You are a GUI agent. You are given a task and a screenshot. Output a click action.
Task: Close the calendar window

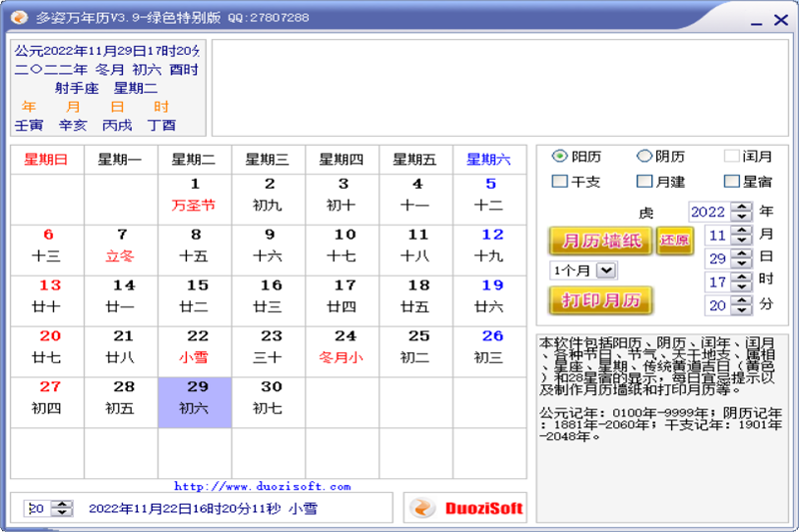781,20
